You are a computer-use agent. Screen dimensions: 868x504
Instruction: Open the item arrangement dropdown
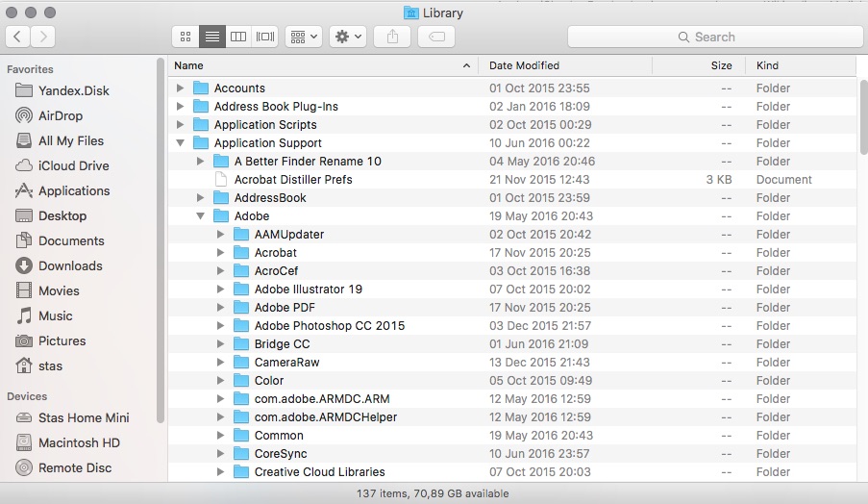(x=304, y=37)
